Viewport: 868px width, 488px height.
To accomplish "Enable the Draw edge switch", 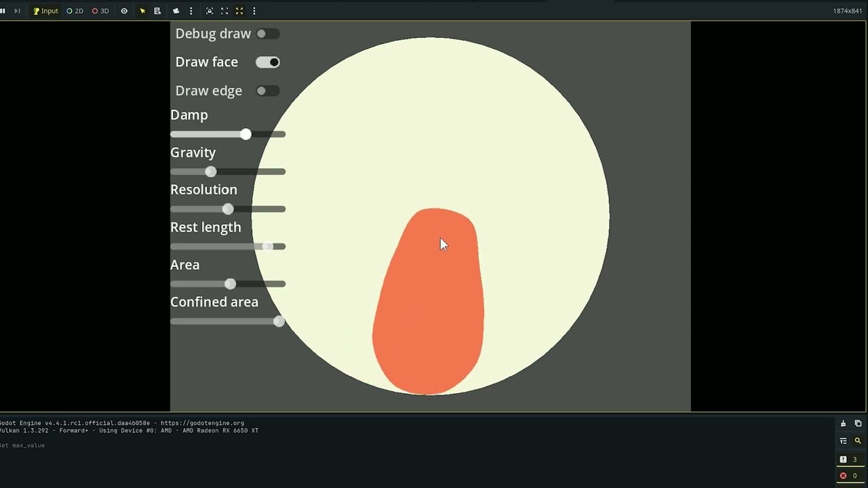I will 267,91.
